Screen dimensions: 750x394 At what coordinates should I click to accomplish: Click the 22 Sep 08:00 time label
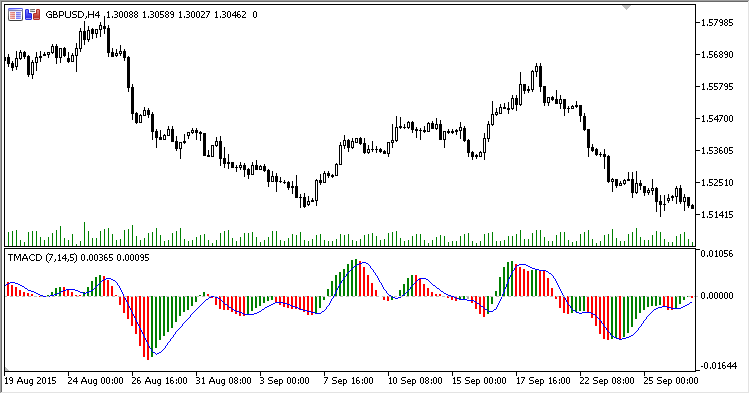coord(607,381)
